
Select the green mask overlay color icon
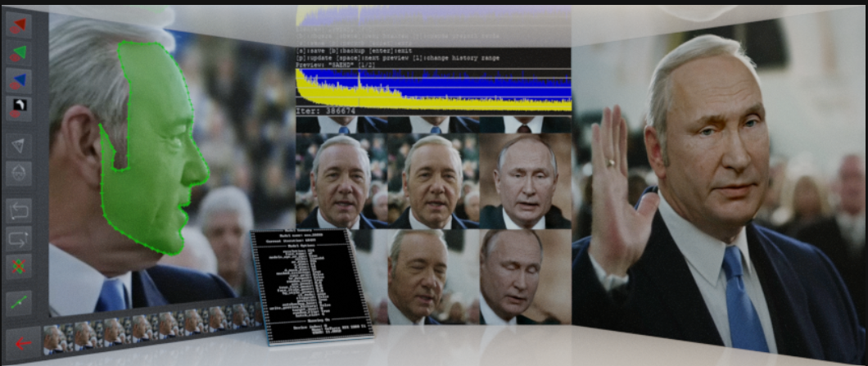[x=19, y=54]
